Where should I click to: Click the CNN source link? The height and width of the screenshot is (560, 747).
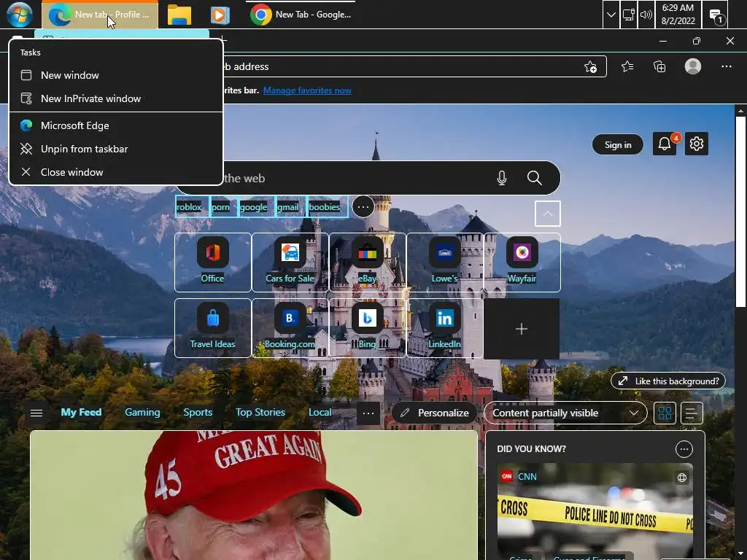(x=527, y=477)
